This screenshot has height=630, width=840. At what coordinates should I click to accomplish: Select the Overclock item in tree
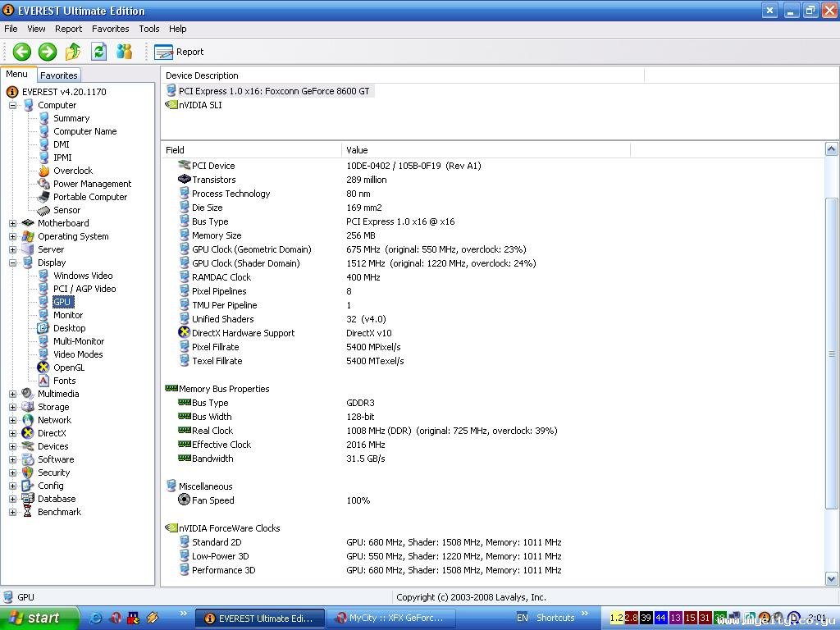click(x=72, y=171)
